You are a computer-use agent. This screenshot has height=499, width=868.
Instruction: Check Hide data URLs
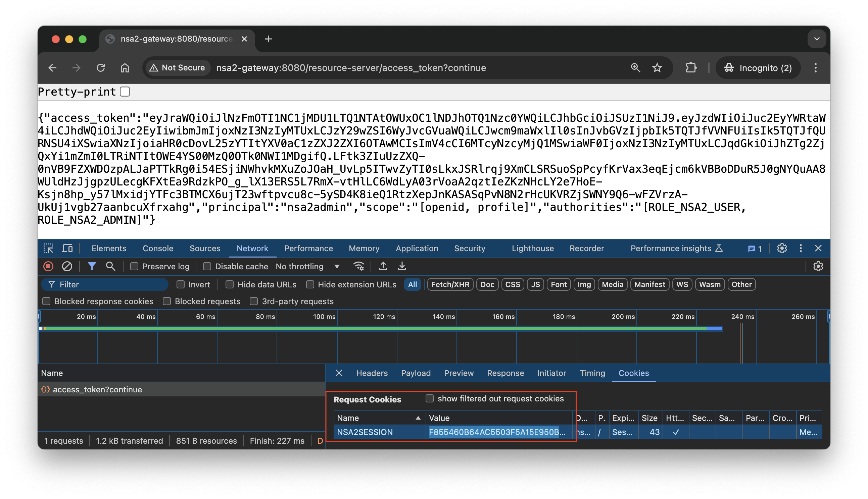(x=230, y=285)
